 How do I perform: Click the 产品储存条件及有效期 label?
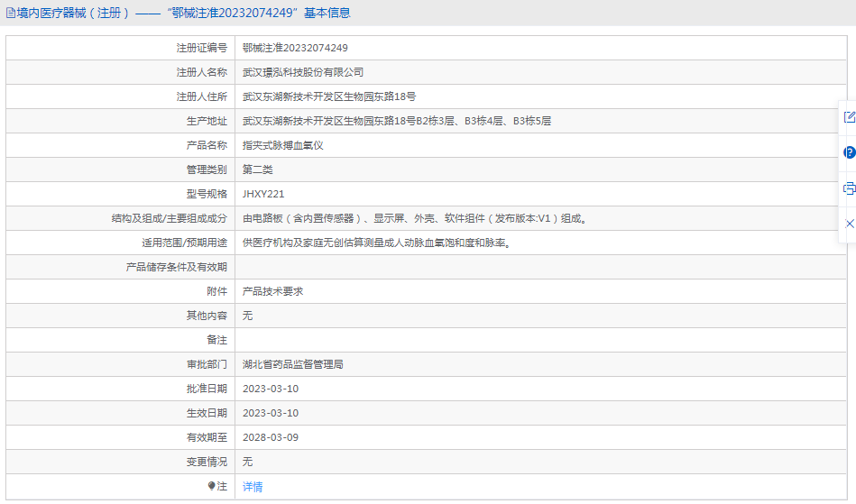[x=176, y=267]
